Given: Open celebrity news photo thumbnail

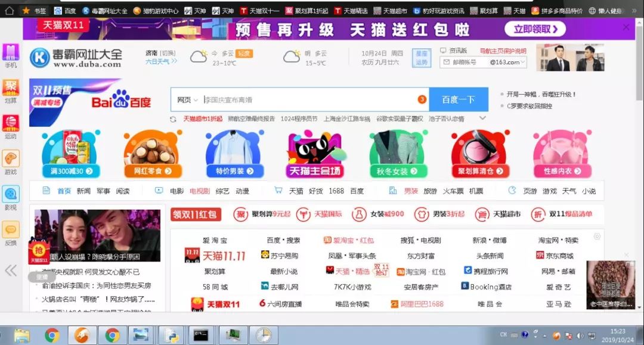Looking at the screenshot, I should (97, 235).
